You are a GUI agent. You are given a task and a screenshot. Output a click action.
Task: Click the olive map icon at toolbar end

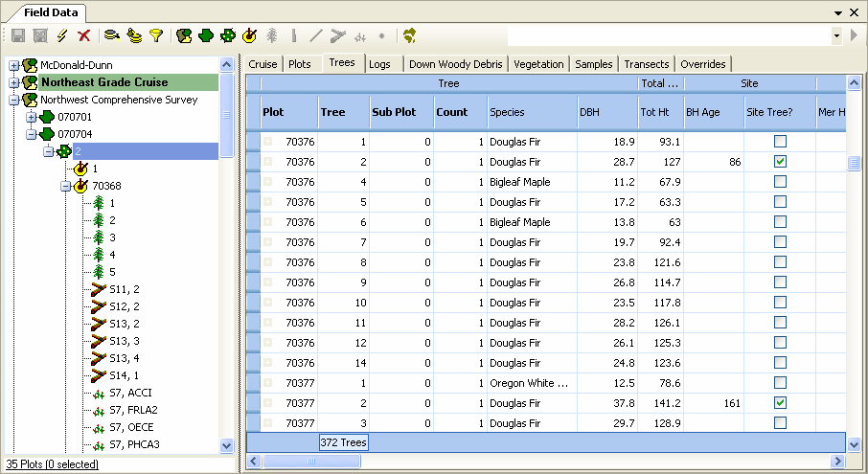point(410,36)
